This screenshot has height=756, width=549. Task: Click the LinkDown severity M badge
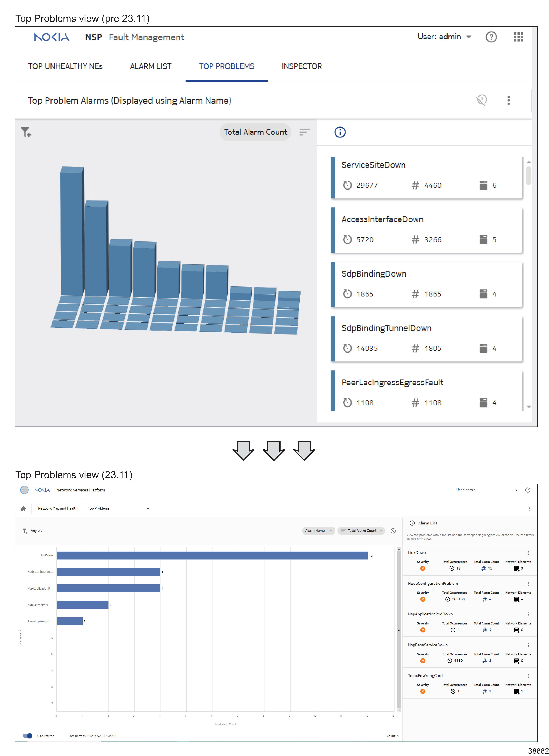(423, 569)
